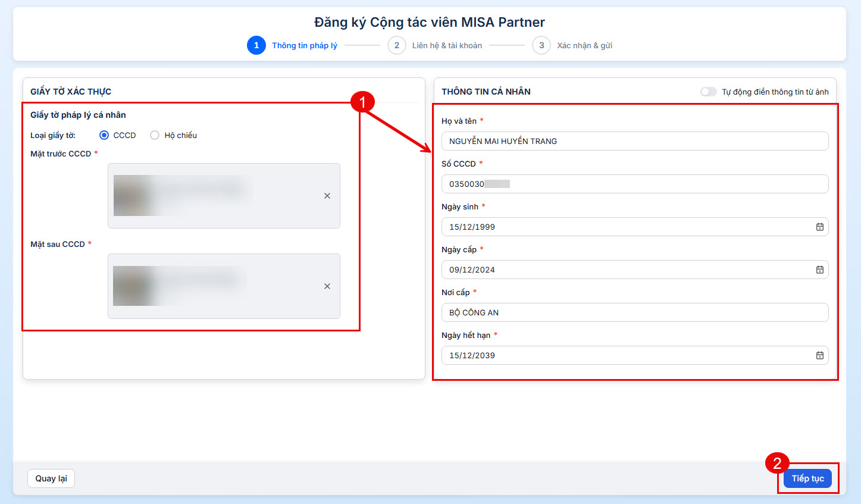861x504 pixels.
Task: Click the Giấy tờ pháp lý cá nhân label
Action: pos(78,115)
